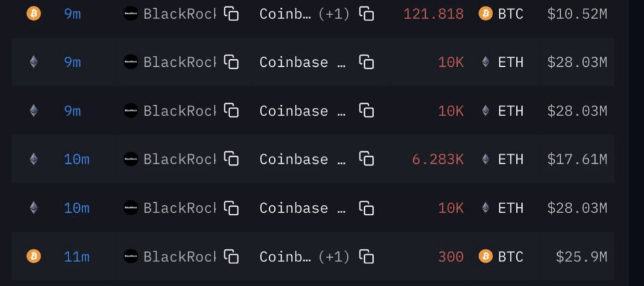Screen dimensions: 644x286
Task: Open the 11m transaction timestamp link
Action: pyautogui.click(x=76, y=256)
